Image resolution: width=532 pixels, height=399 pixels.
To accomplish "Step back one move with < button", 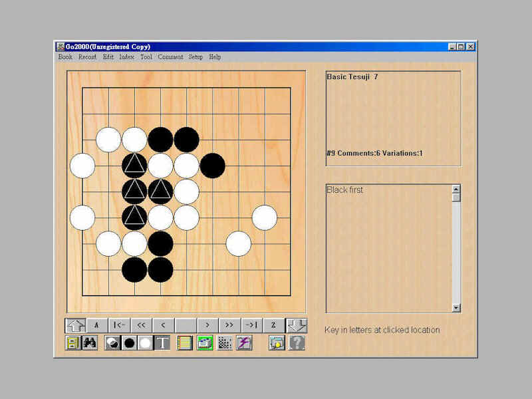I will click(x=164, y=325).
